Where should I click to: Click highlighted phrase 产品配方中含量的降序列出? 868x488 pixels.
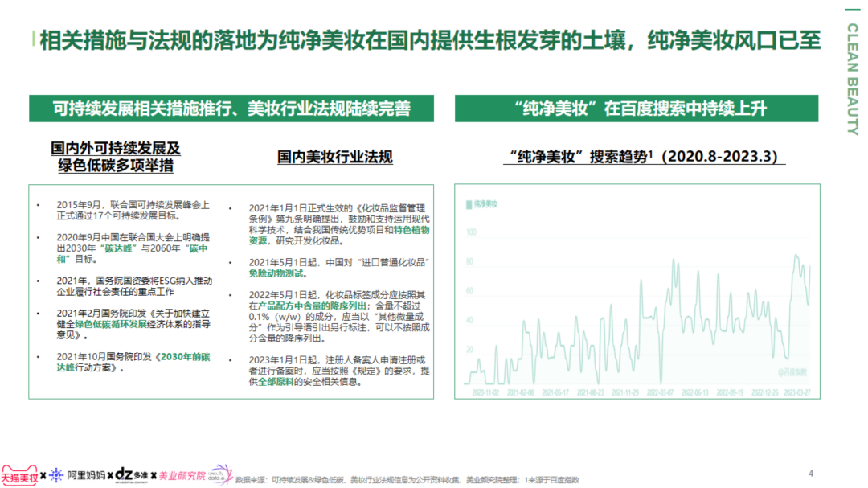(312, 306)
